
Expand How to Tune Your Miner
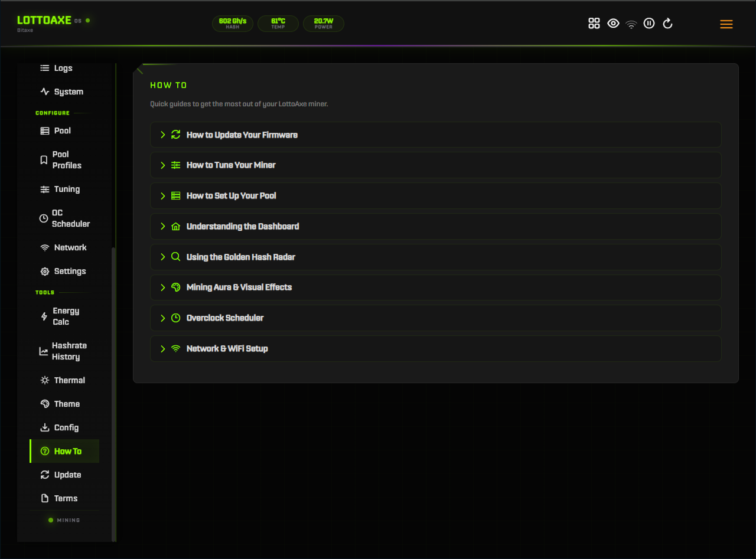[x=436, y=165]
